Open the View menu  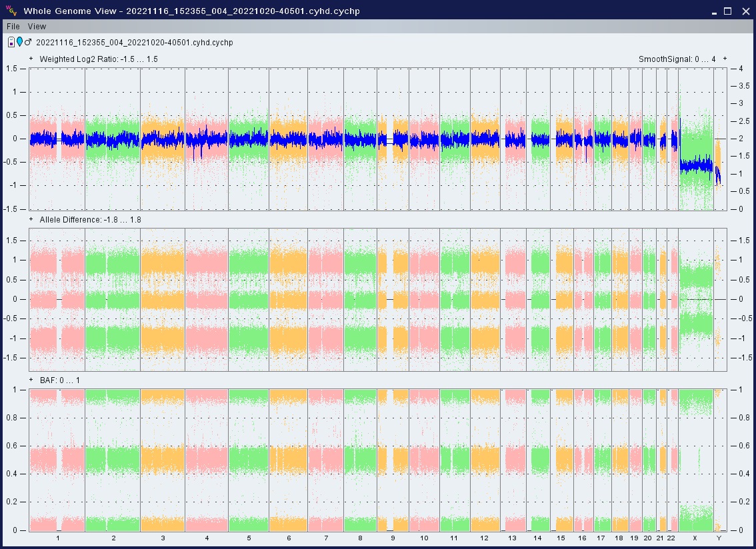click(x=37, y=27)
